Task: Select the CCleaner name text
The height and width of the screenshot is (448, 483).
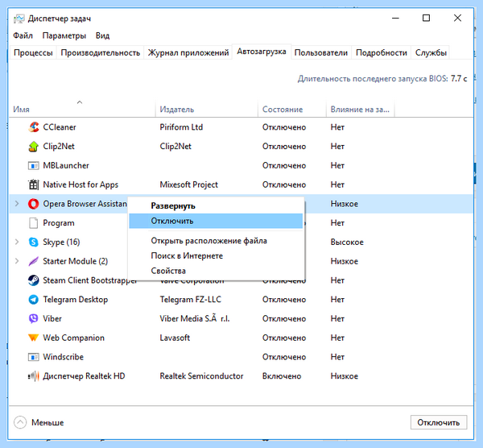Action: point(60,127)
